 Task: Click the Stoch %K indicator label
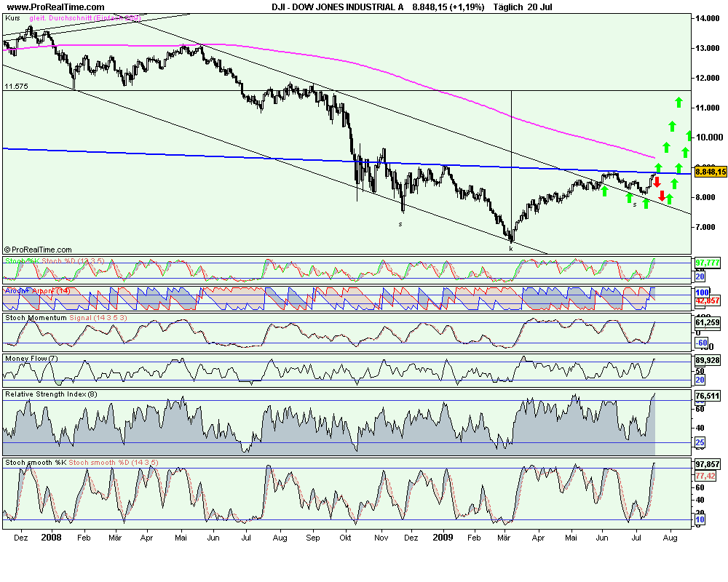(23, 261)
